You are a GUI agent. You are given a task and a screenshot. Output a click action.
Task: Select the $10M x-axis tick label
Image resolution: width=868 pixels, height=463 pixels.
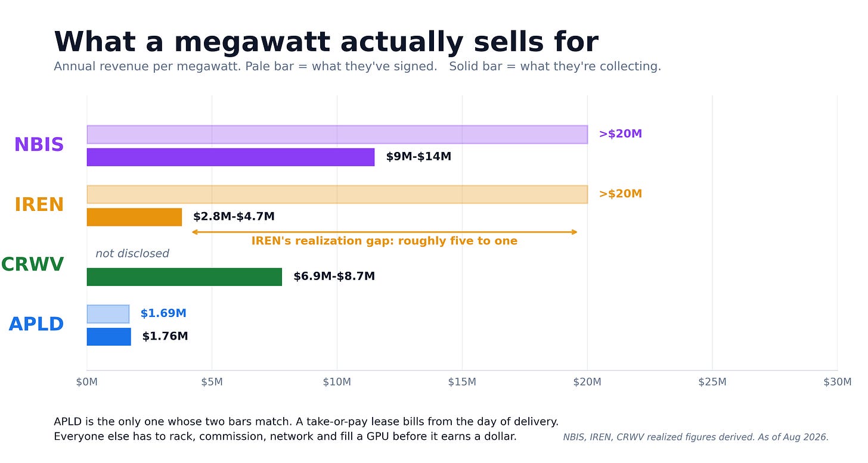(337, 382)
